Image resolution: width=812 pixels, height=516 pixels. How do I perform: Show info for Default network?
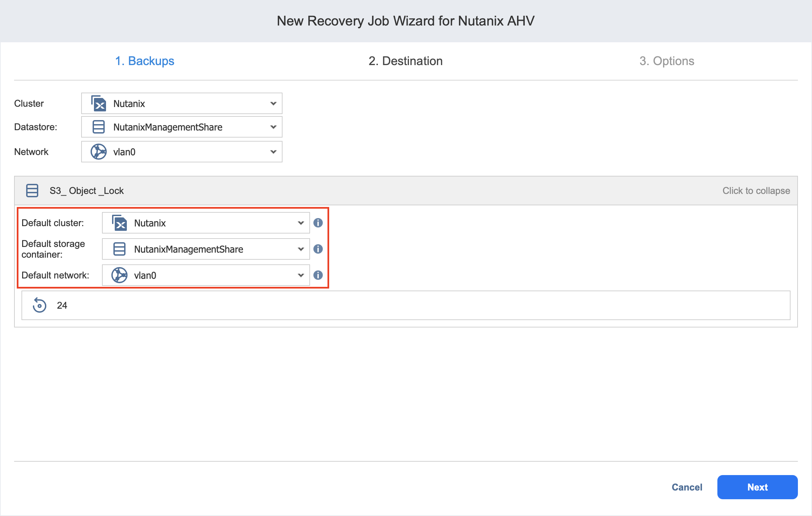(318, 275)
